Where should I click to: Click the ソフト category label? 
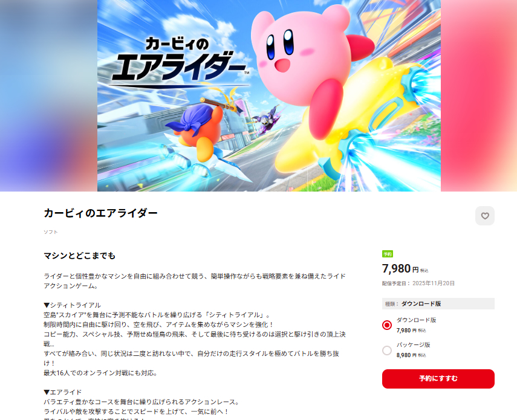click(x=51, y=232)
